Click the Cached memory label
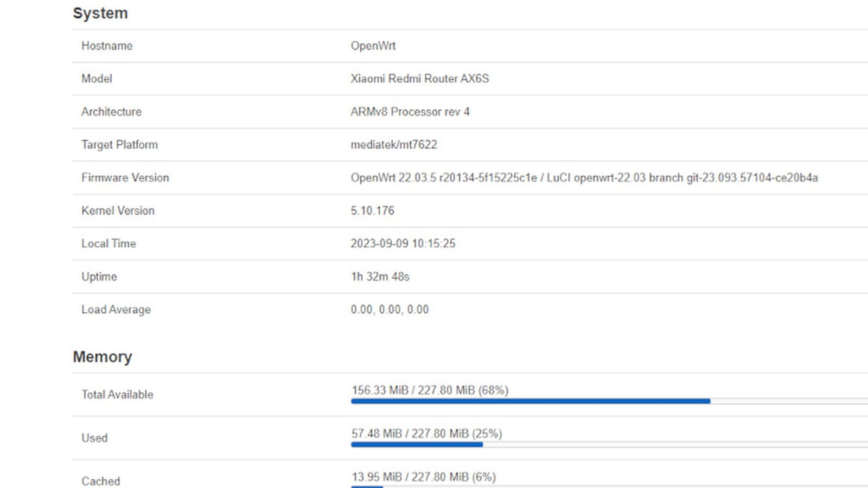Screen dimensions: 868x488 click(101, 481)
